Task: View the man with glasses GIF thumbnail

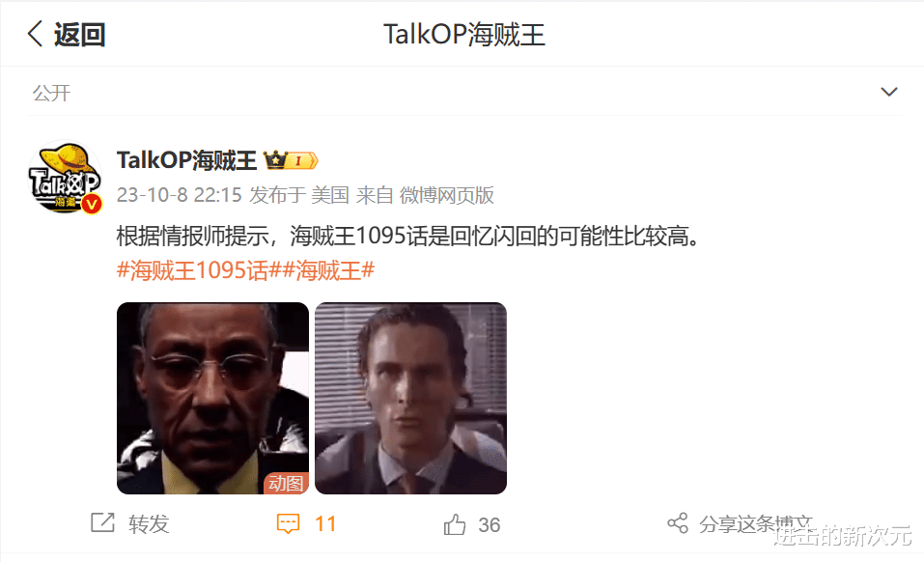Action: pos(212,398)
